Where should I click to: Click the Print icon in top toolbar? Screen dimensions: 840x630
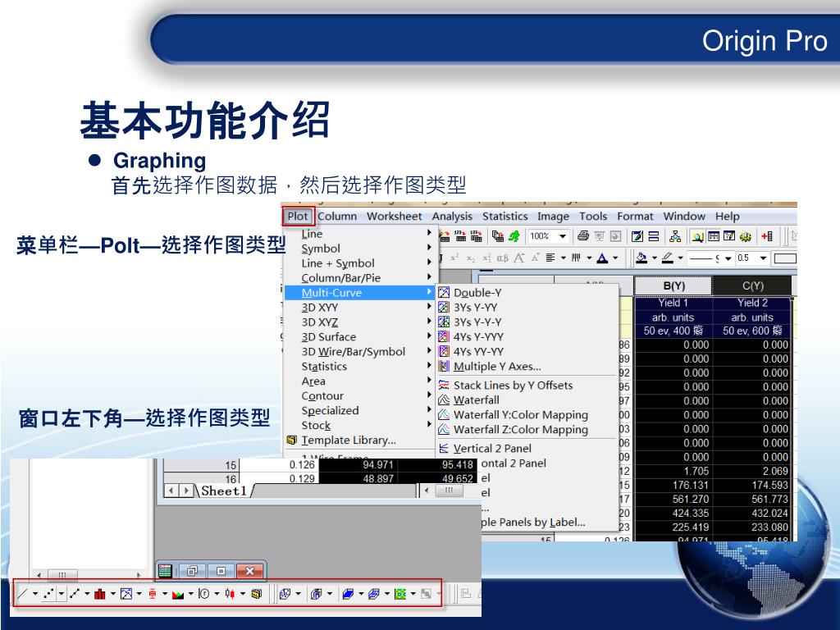click(x=583, y=235)
